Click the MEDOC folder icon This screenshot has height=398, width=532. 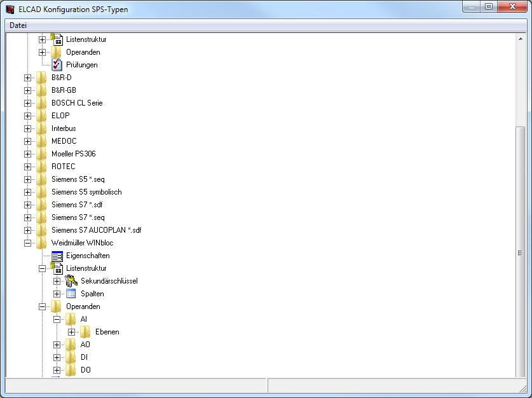(x=41, y=141)
